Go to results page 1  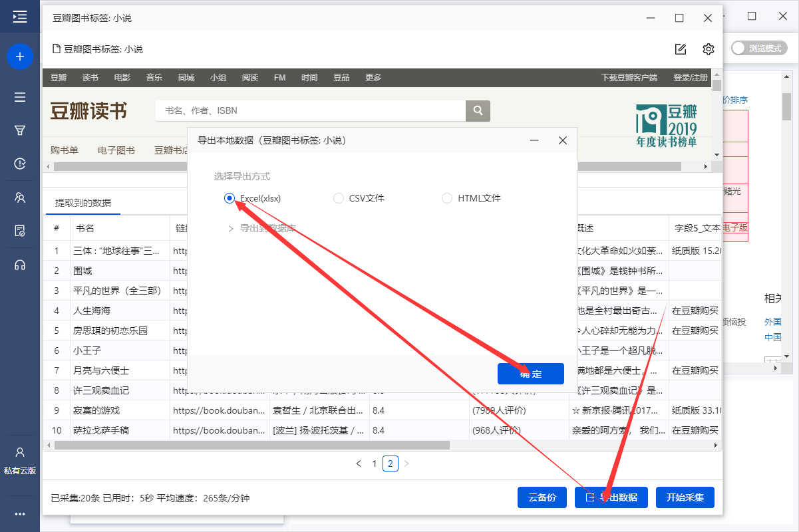click(x=375, y=464)
